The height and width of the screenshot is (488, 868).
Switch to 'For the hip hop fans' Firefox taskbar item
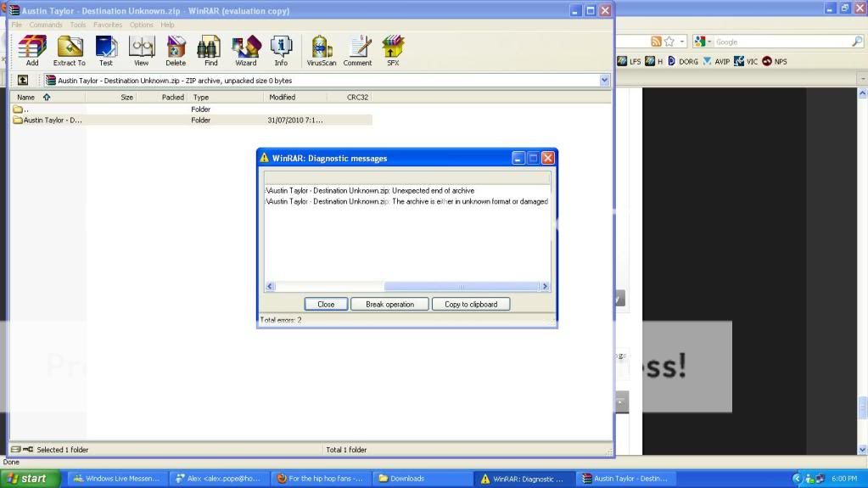(x=320, y=479)
